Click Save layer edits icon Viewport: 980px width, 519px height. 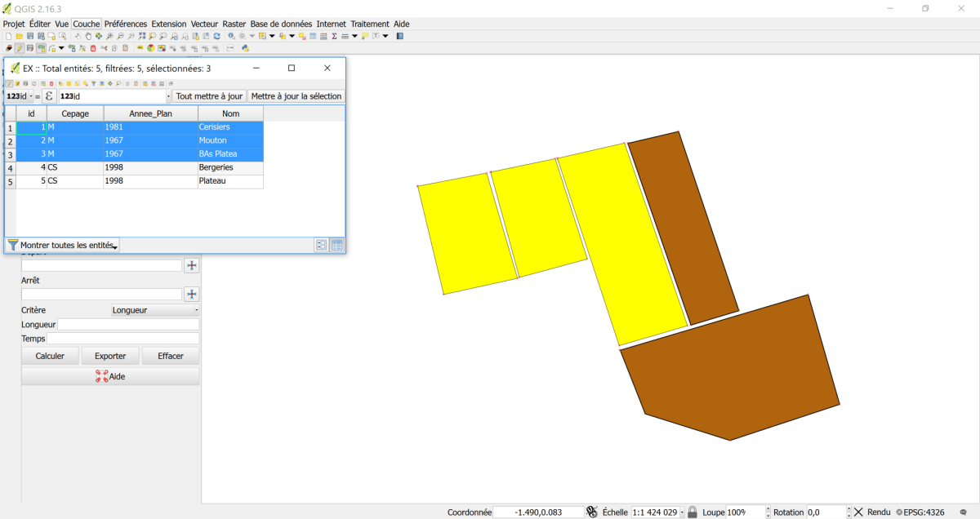coord(30,48)
